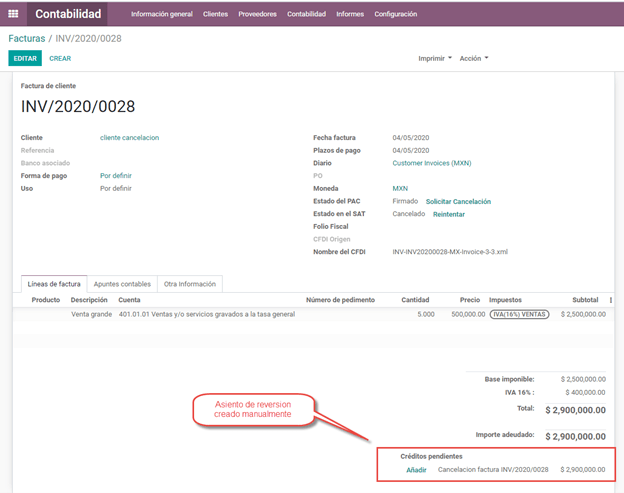Select the Venta grande invoice line

point(91,314)
